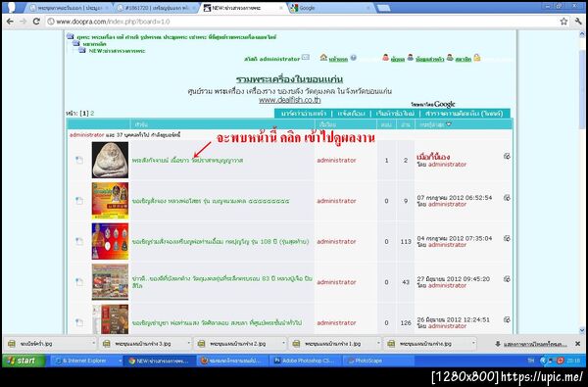Click the top-level breadcrumb forum link
Viewport: 588px width, 387px height.
point(176,37)
